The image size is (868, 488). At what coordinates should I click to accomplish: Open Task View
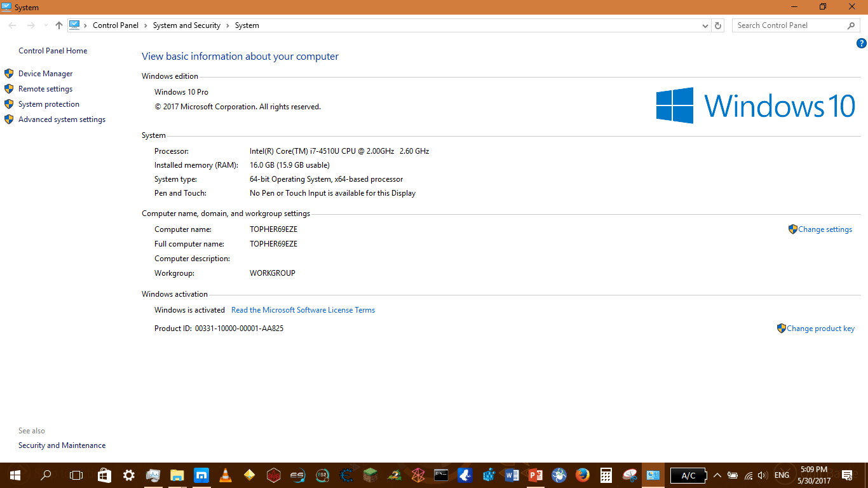(76, 475)
